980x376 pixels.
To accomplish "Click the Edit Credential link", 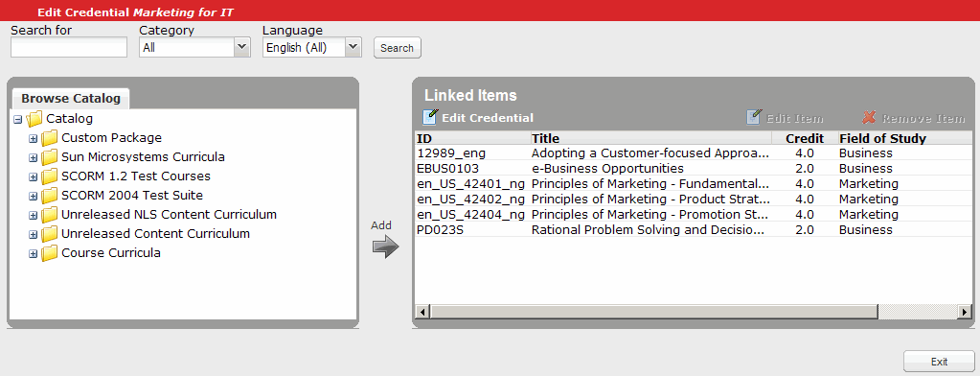I will click(x=488, y=118).
